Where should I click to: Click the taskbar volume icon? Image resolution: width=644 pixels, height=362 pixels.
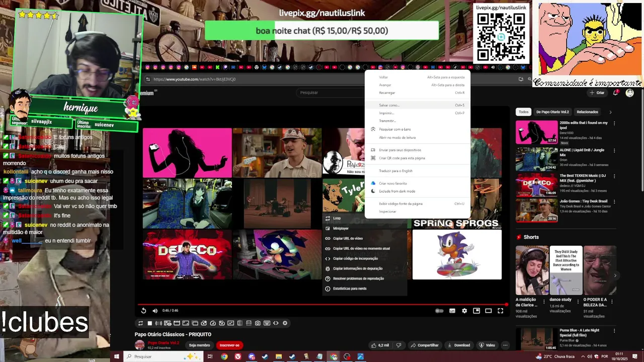coord(590,356)
